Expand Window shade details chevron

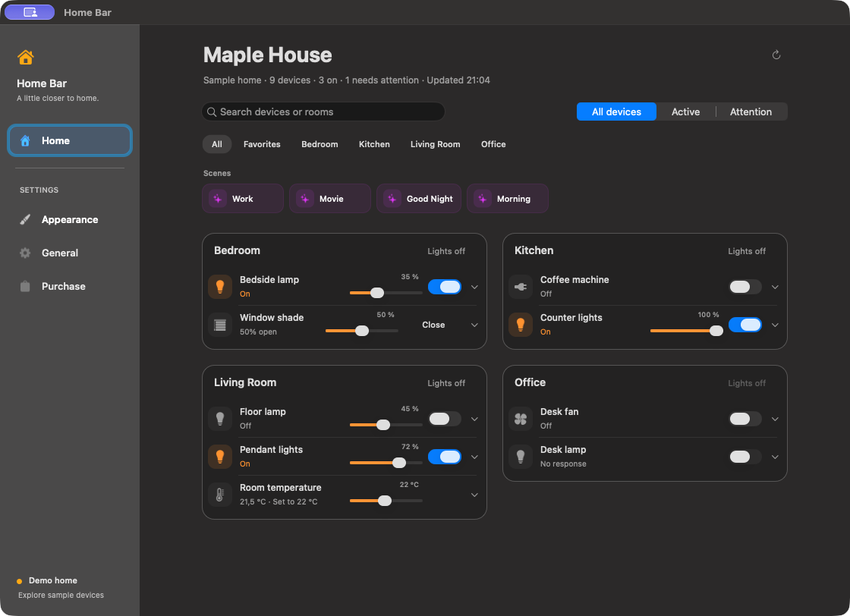coord(474,325)
